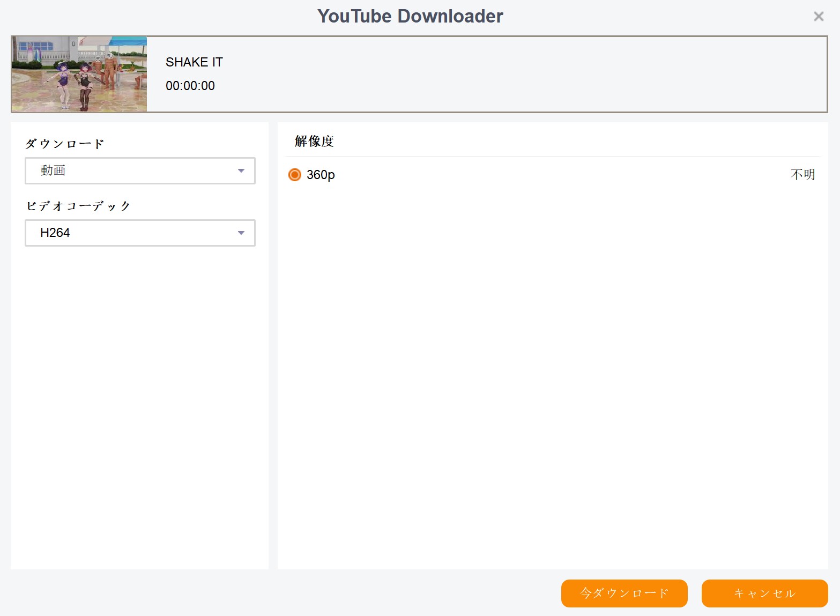Select the 360p resolution radio button
Screen dimensions: 840x616
click(x=295, y=175)
